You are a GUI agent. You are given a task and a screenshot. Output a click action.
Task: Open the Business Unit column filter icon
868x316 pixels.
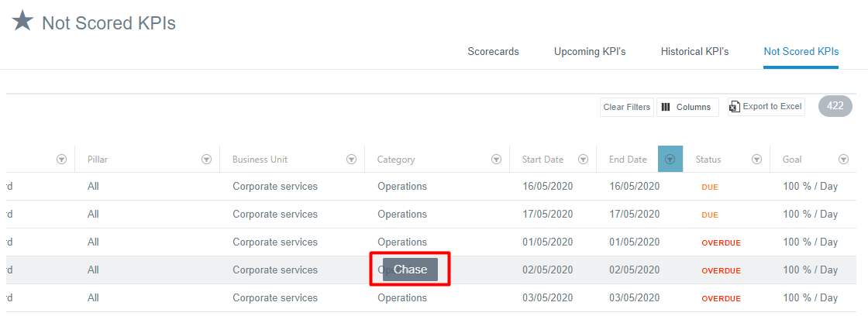pos(351,160)
